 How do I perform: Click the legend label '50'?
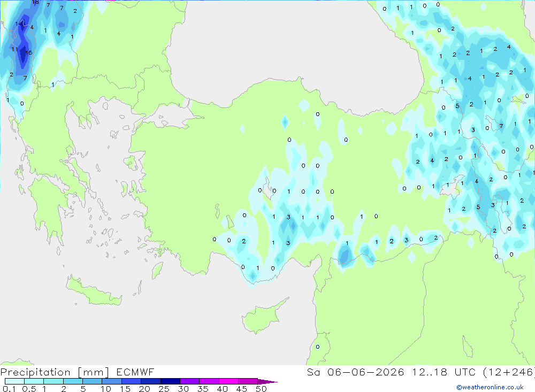261,389
